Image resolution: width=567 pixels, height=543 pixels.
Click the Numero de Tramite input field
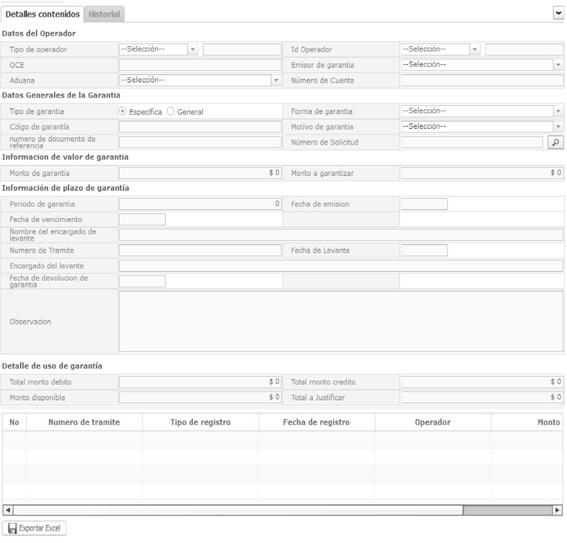click(x=200, y=250)
